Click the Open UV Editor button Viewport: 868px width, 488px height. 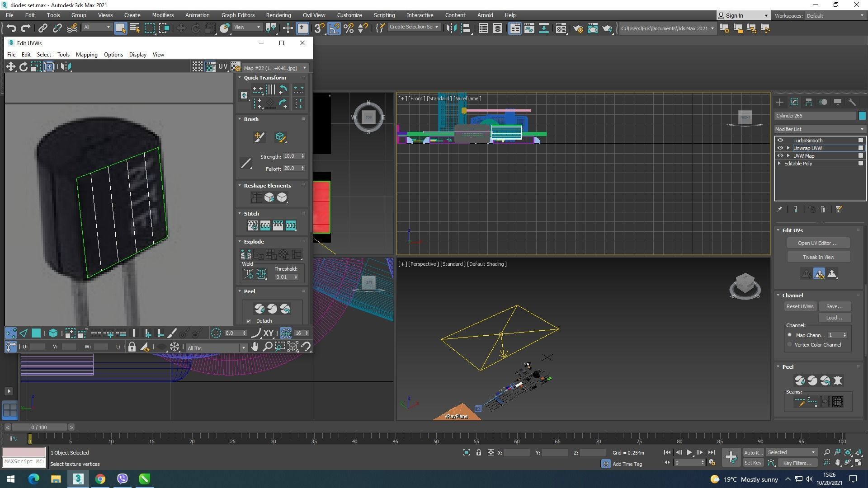(818, 243)
